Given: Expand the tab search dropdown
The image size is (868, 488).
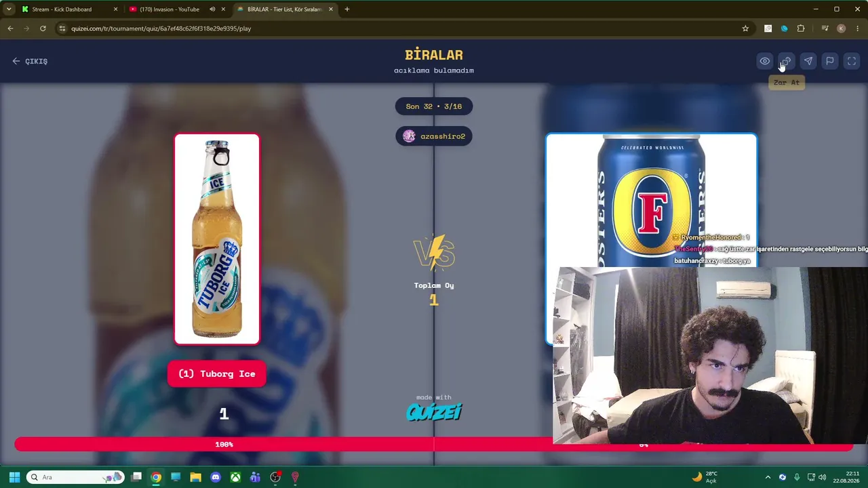Looking at the screenshot, I should [x=9, y=9].
